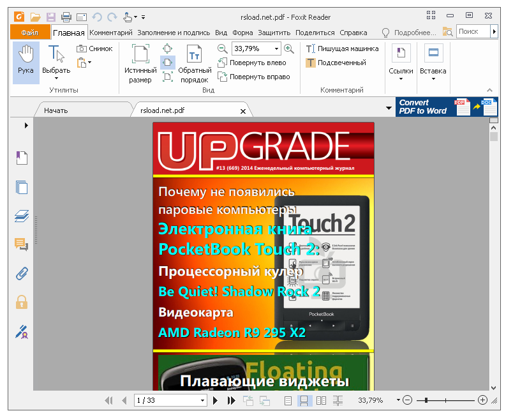Image resolution: width=513 pixels, height=420 pixels.
Task: Click the Convert PDF to Word banner
Action: coord(447,107)
